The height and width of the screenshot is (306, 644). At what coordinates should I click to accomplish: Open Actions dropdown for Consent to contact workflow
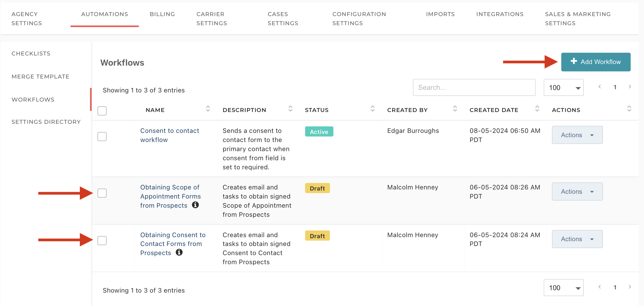(577, 135)
